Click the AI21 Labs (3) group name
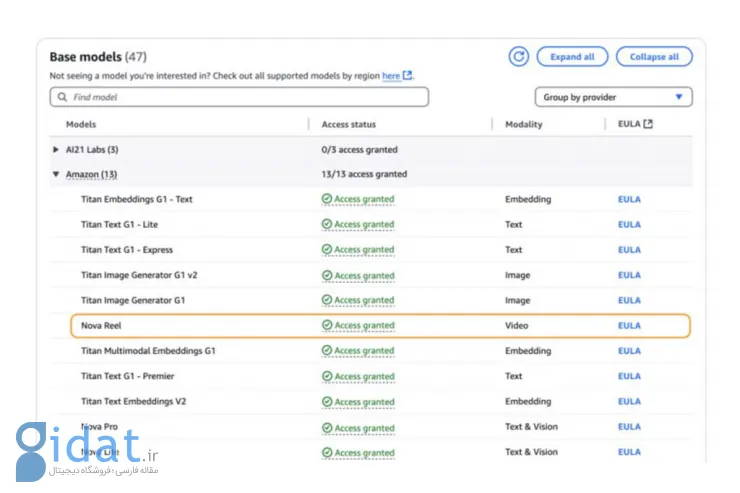Image resolution: width=740 pixels, height=493 pixels. [92, 150]
